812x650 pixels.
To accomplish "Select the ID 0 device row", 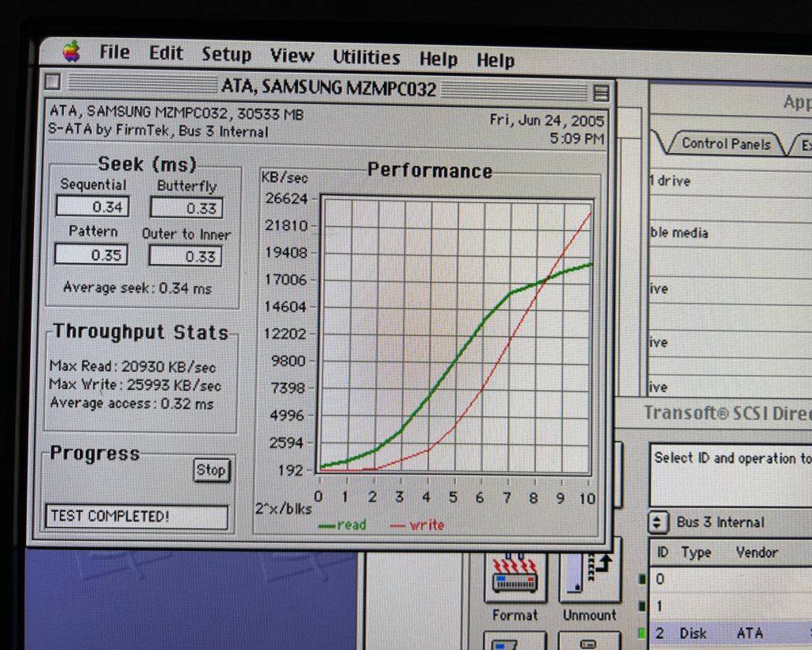I will (730, 579).
